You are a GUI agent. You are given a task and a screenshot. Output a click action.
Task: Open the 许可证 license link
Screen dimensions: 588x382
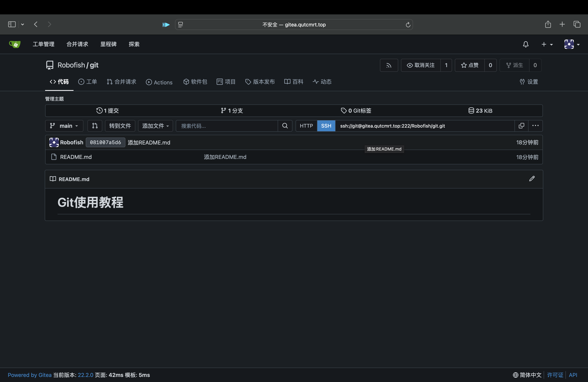[555, 375]
